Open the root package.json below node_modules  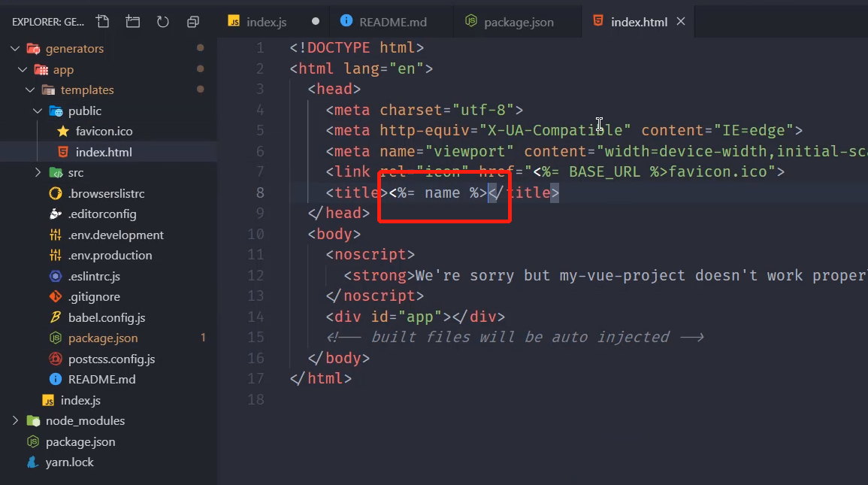coord(81,442)
